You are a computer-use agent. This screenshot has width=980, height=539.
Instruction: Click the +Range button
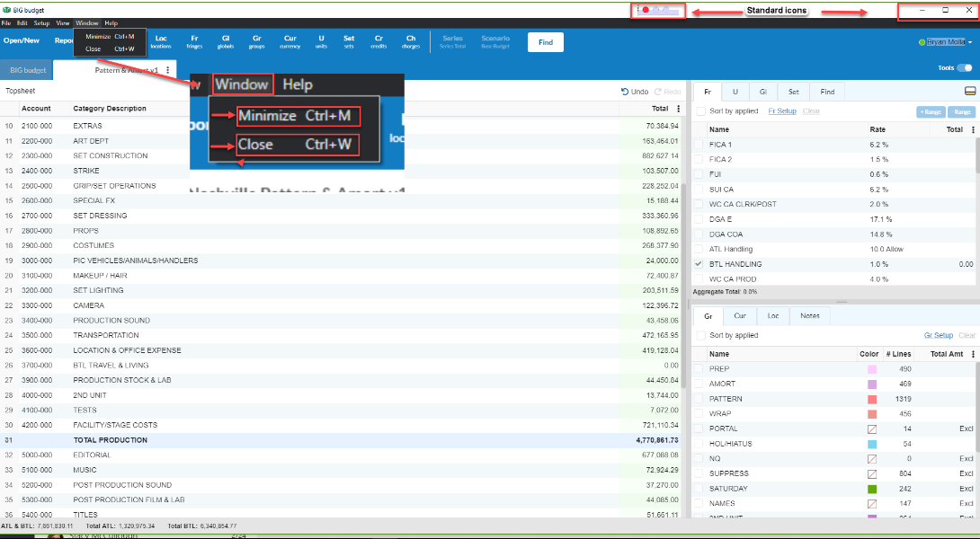[931, 111]
